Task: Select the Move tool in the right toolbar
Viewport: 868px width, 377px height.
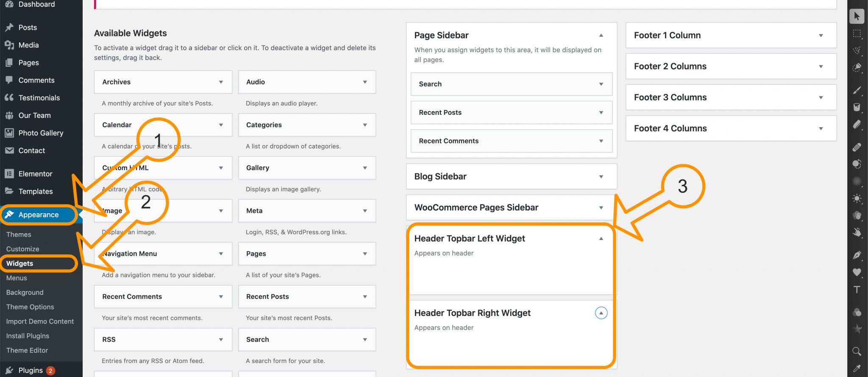Action: pyautogui.click(x=857, y=16)
